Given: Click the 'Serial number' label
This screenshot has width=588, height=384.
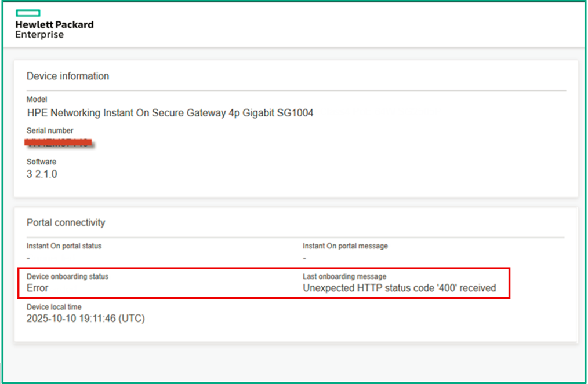Looking at the screenshot, I should click(x=50, y=130).
